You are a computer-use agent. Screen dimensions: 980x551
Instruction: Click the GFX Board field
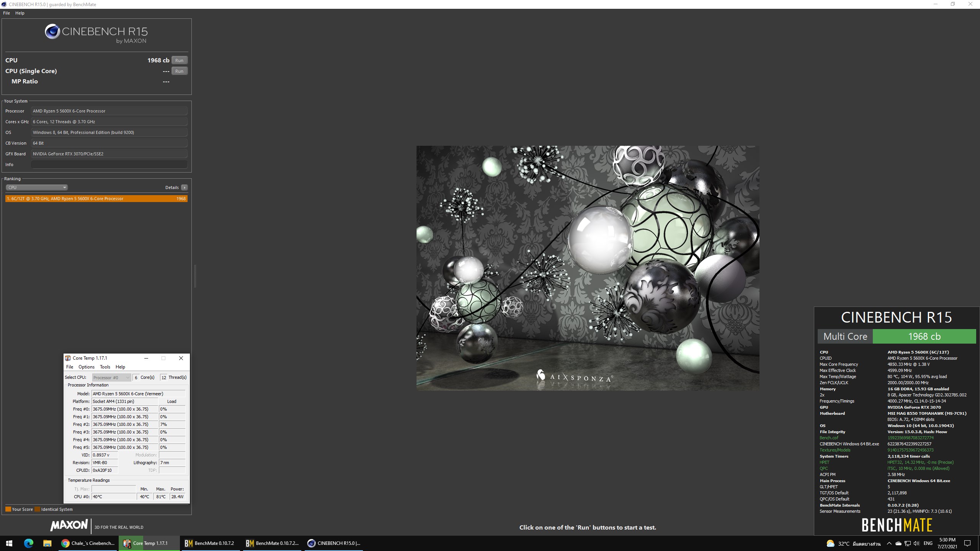point(109,154)
